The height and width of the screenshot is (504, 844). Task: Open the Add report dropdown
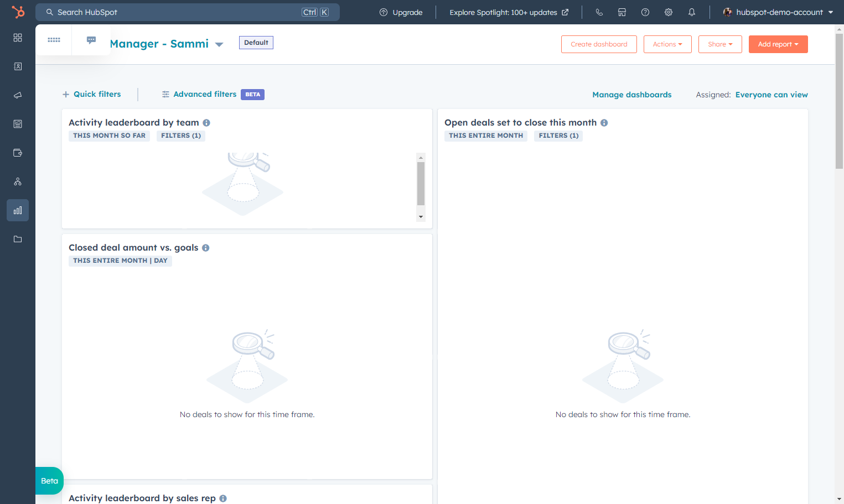(778, 44)
